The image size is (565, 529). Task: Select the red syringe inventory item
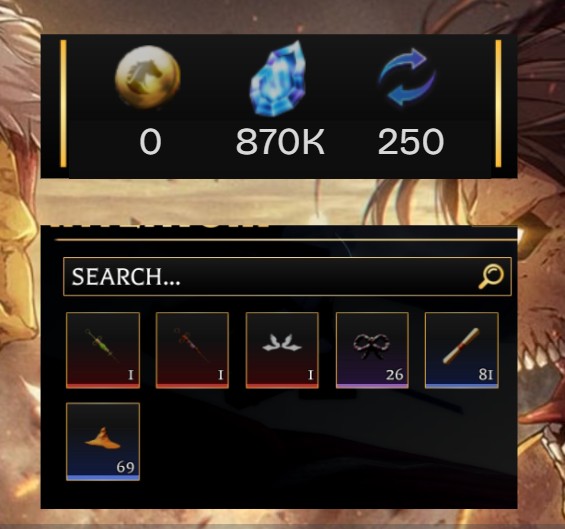[192, 350]
